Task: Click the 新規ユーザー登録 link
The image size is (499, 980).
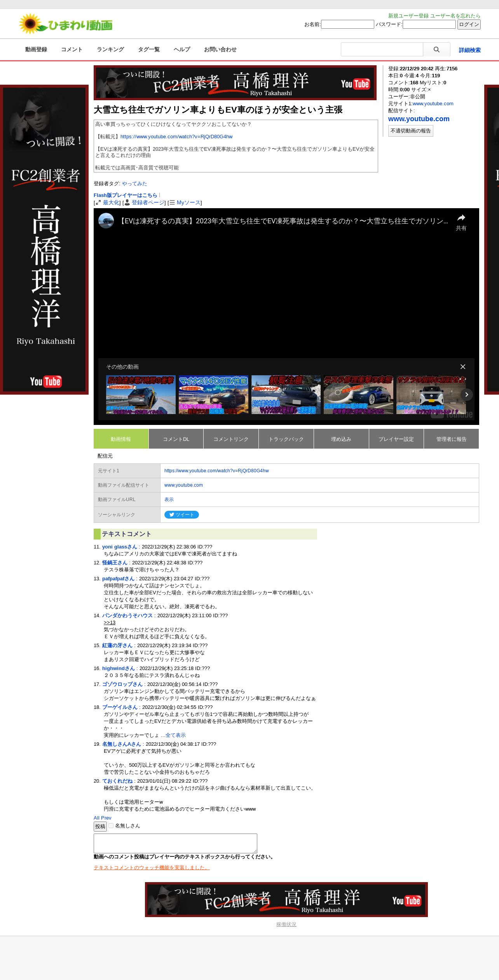Action: tap(408, 16)
